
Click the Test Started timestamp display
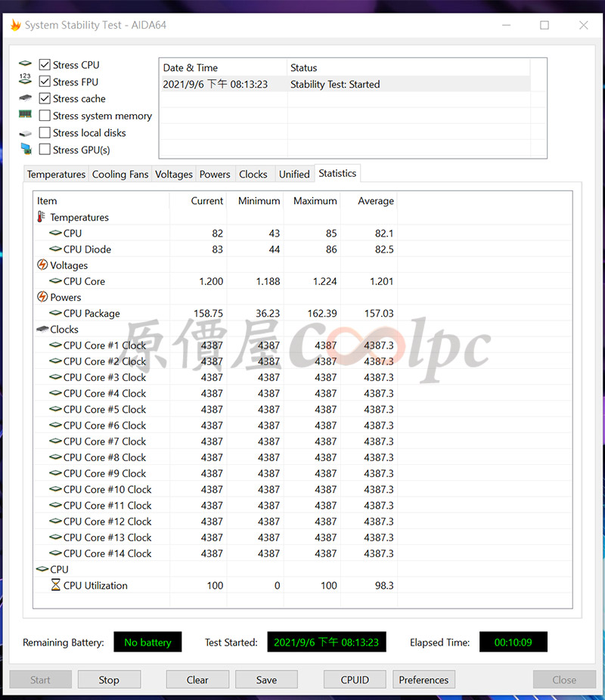pos(327,642)
